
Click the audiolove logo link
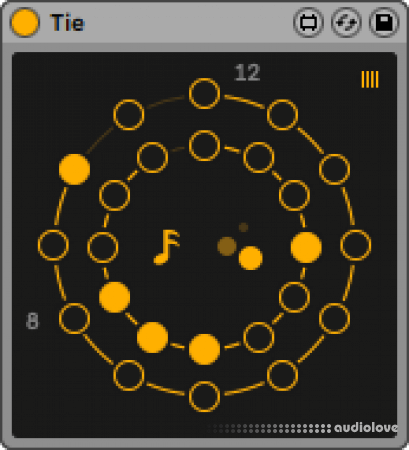(x=366, y=428)
